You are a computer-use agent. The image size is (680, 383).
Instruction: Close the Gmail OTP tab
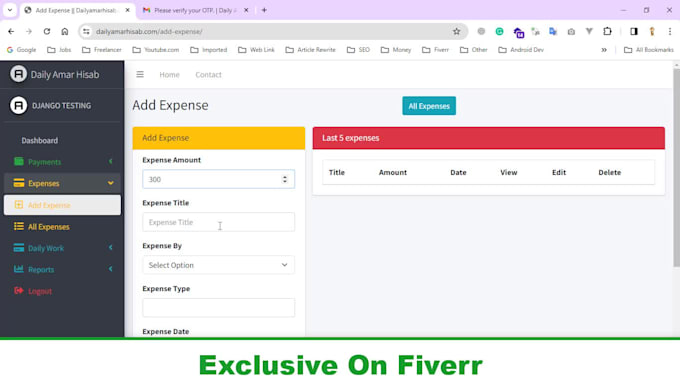click(246, 10)
